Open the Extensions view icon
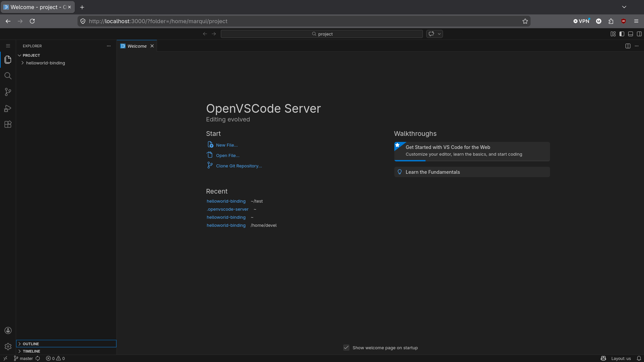 point(8,124)
